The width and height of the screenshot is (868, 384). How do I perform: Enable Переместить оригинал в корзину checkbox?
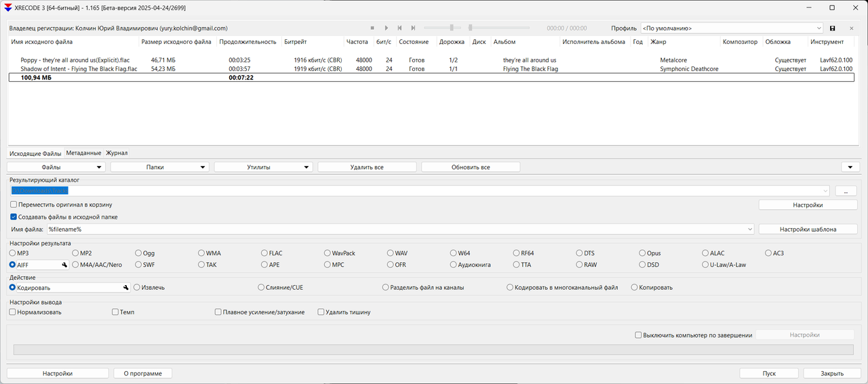pyautogui.click(x=14, y=204)
